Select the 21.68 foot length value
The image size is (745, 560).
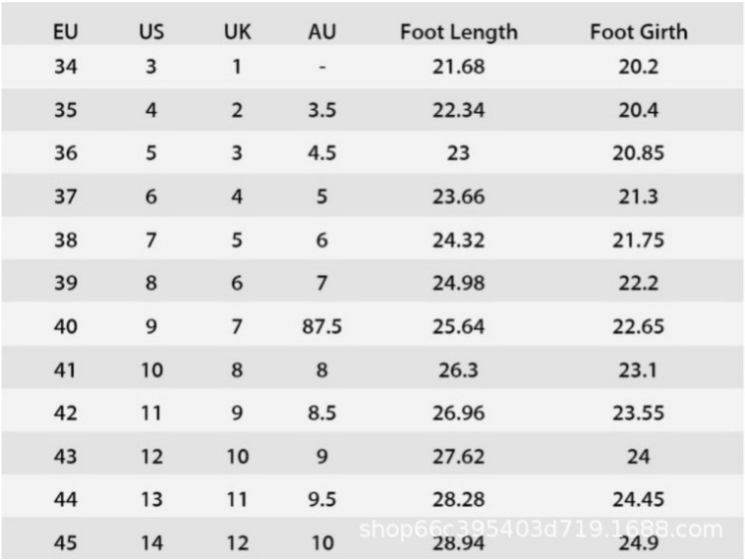[458, 67]
